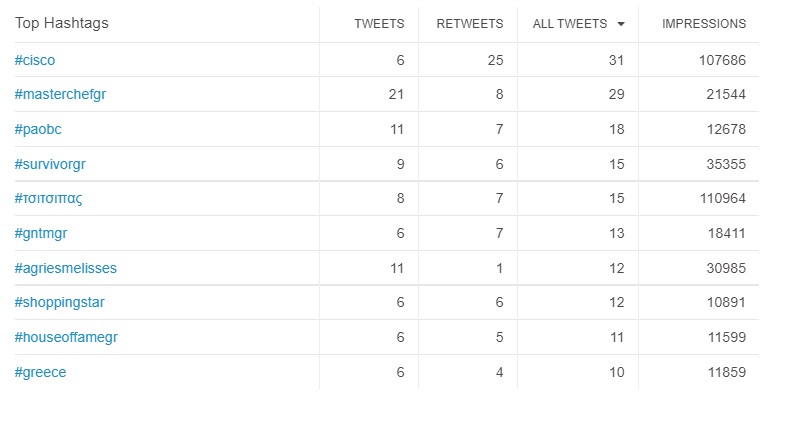Sort table by TWEETS column header

click(x=379, y=24)
